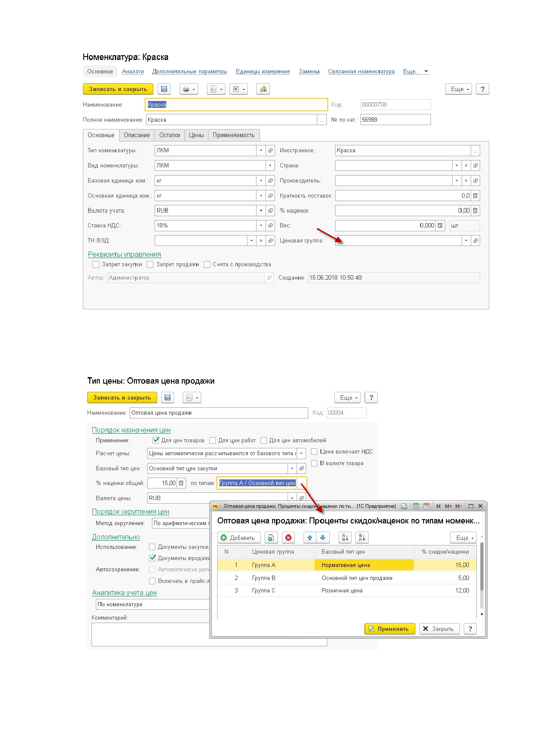Open calculator icon for % наценки field

[475, 211]
